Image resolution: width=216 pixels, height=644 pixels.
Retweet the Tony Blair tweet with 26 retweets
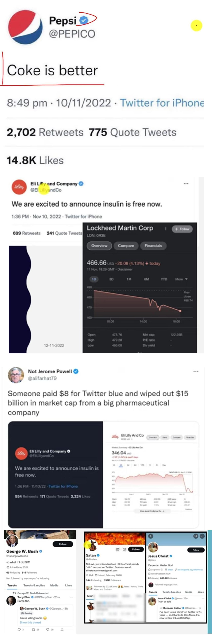click(33, 629)
